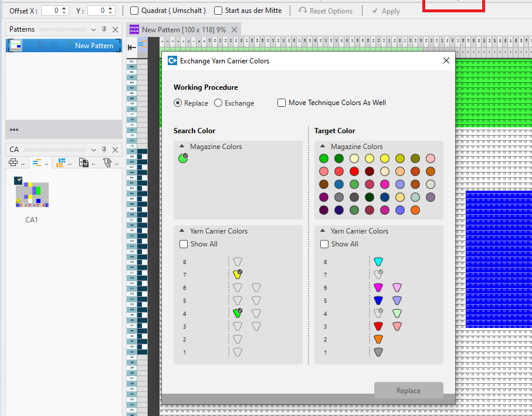
Task: Tick the Quadrat (Umschalt) checkbox
Action: click(x=134, y=11)
